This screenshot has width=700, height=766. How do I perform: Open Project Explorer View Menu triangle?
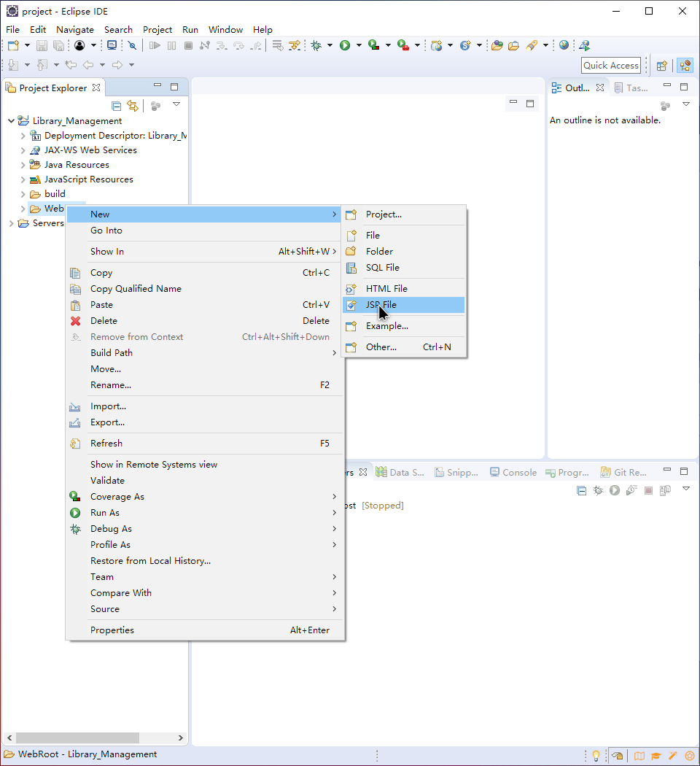click(x=176, y=104)
